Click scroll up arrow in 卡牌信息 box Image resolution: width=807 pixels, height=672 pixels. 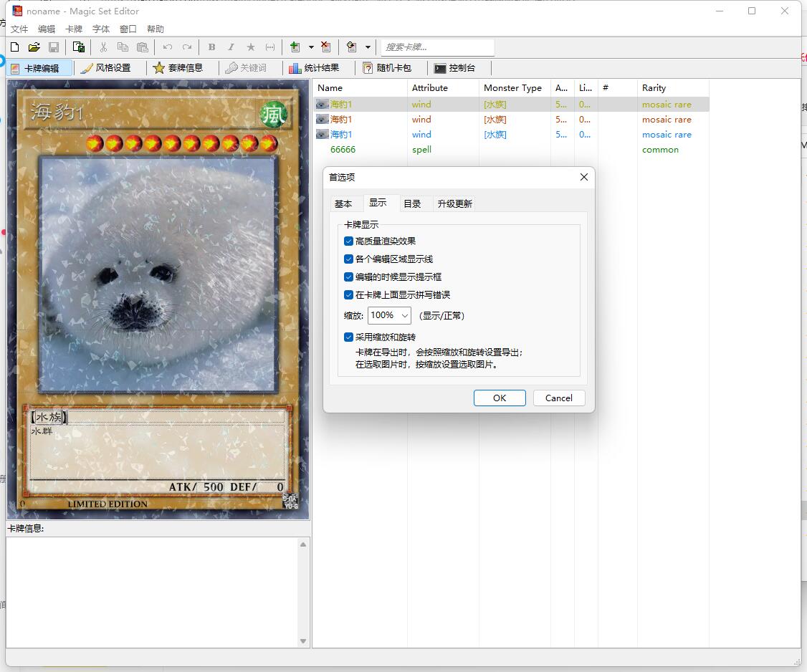303,544
